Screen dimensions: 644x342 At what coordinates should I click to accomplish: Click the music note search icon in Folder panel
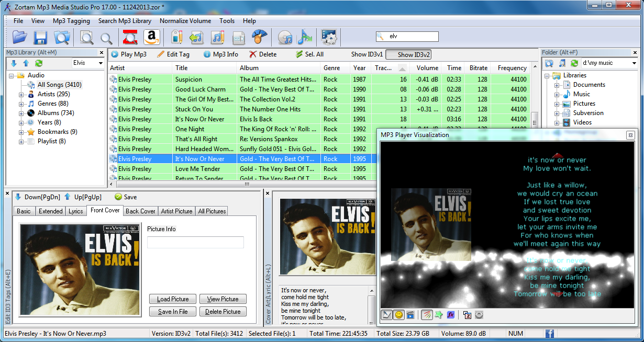click(562, 63)
